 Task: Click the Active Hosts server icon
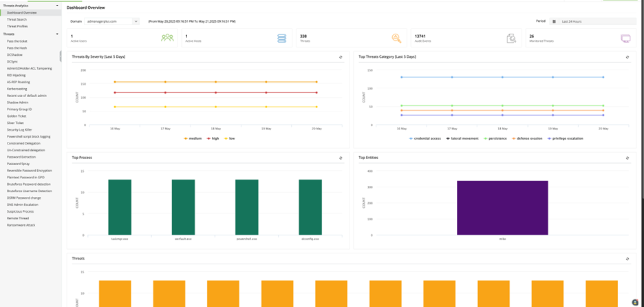[281, 39]
